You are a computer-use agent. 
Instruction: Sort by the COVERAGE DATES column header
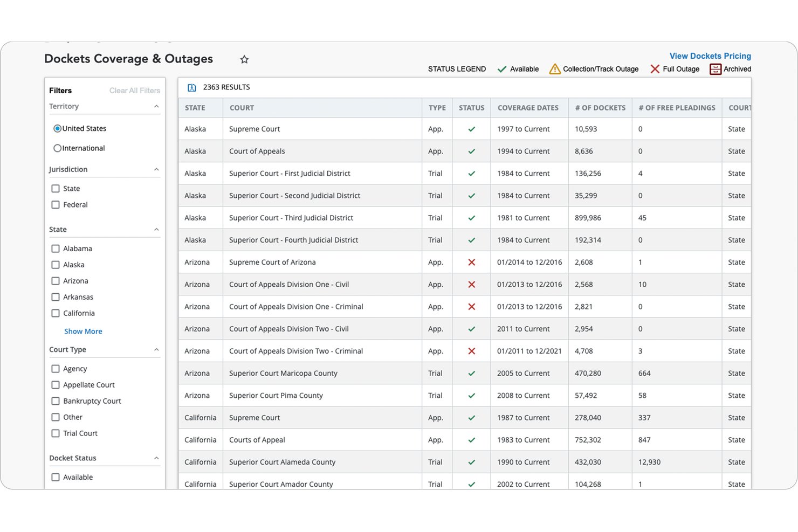click(528, 108)
